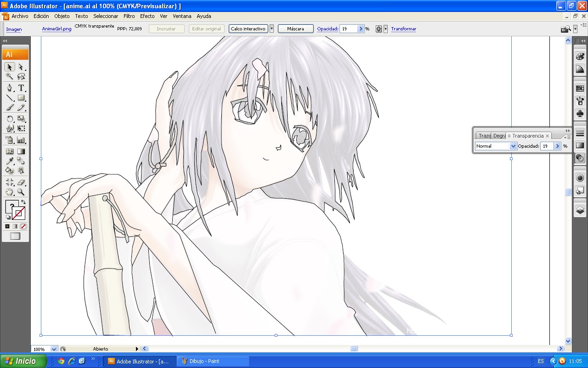The height and width of the screenshot is (368, 588).
Task: Click the AnimeGirl.png link
Action: 57,29
